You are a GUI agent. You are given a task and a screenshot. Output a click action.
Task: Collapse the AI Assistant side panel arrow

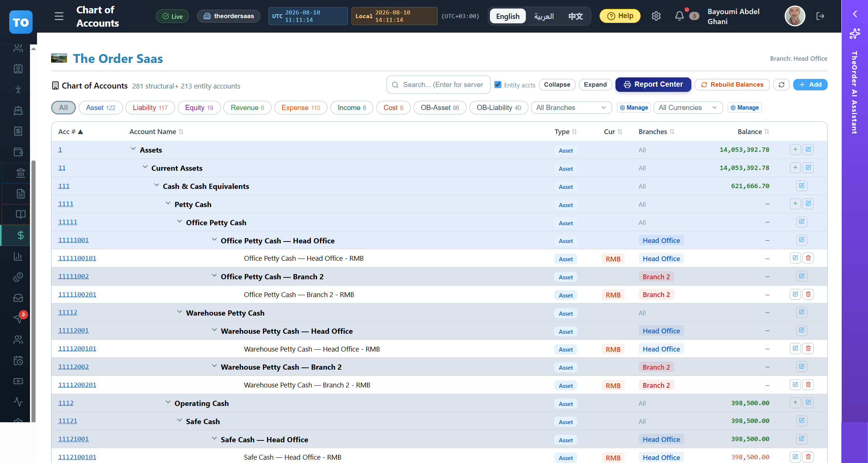coord(855,14)
